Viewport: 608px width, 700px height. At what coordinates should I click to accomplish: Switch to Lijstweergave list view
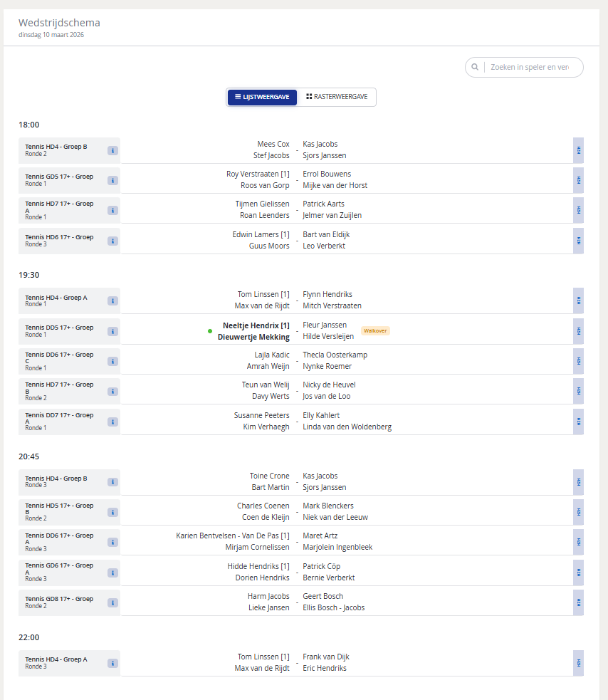click(x=262, y=97)
